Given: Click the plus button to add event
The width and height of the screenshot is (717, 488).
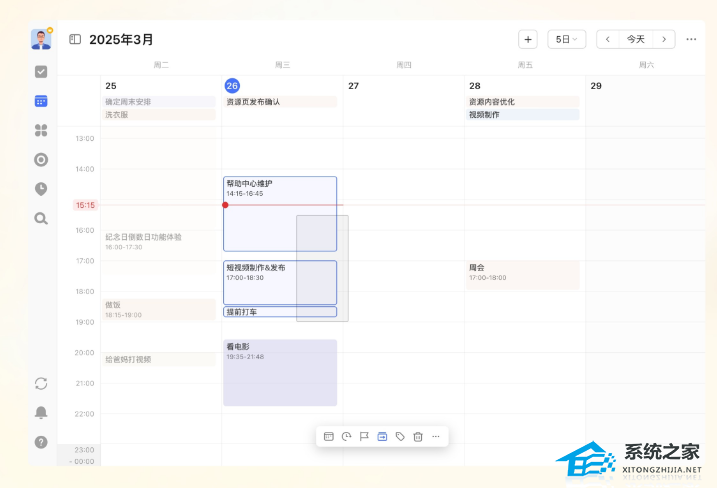Looking at the screenshot, I should (x=527, y=39).
